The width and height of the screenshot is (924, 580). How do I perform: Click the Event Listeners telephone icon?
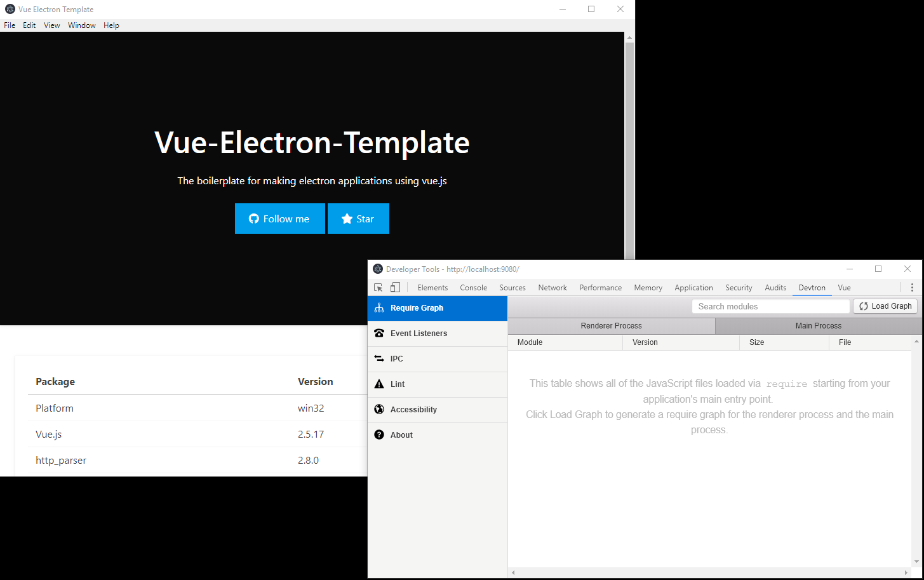point(379,334)
